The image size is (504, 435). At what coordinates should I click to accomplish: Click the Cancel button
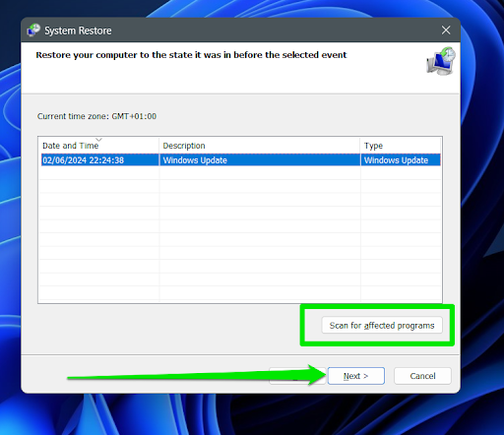422,376
